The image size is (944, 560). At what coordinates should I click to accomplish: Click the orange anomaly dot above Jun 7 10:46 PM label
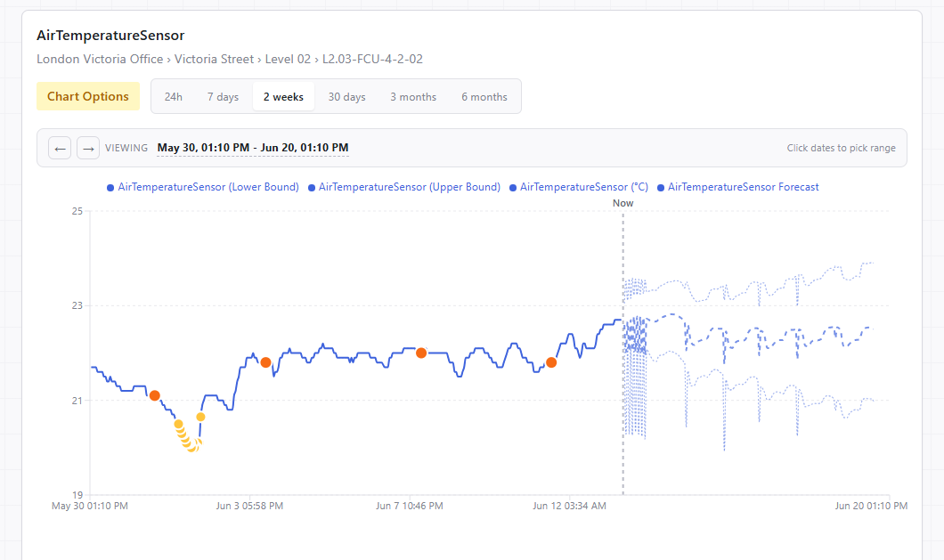[x=421, y=353]
